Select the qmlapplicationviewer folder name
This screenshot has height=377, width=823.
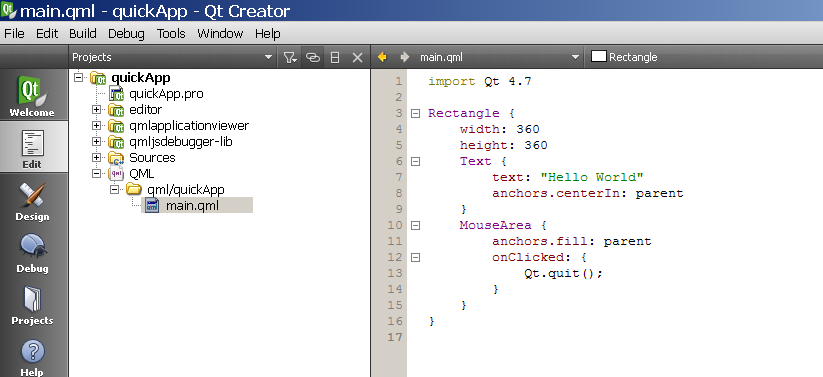pos(189,126)
